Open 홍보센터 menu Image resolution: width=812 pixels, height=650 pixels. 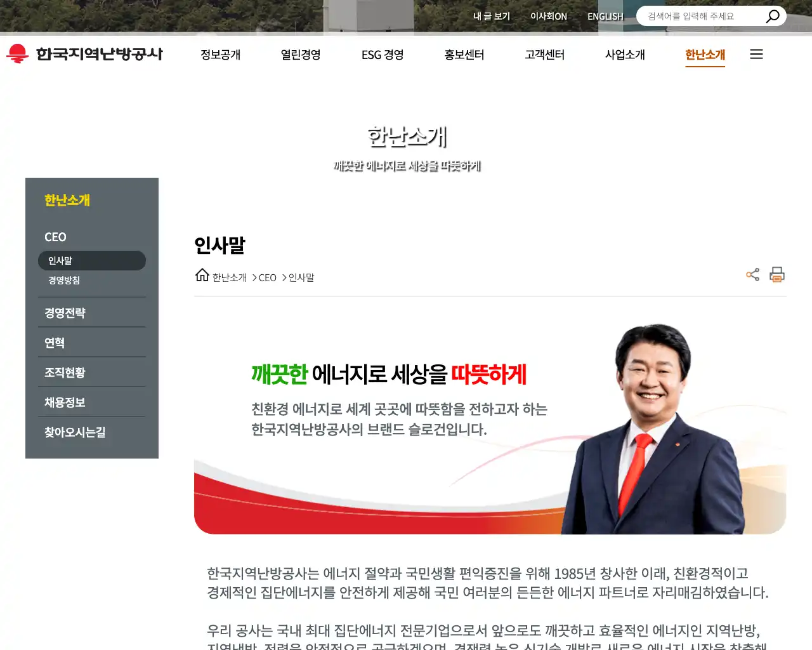pos(464,55)
